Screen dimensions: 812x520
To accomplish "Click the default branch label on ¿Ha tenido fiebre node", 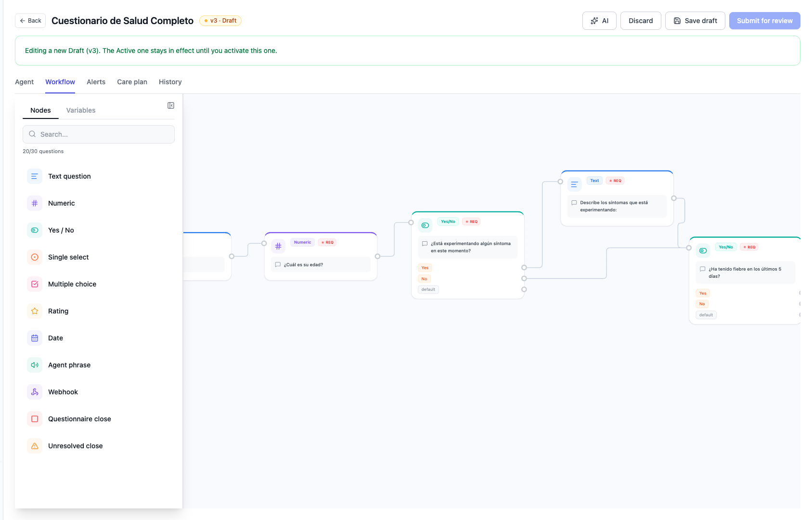I will pyautogui.click(x=706, y=315).
